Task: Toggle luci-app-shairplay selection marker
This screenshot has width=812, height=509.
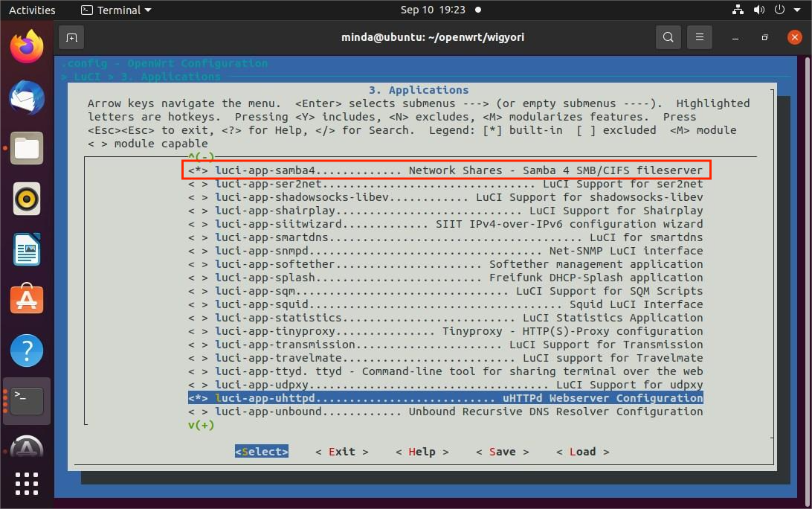Action: coord(198,211)
